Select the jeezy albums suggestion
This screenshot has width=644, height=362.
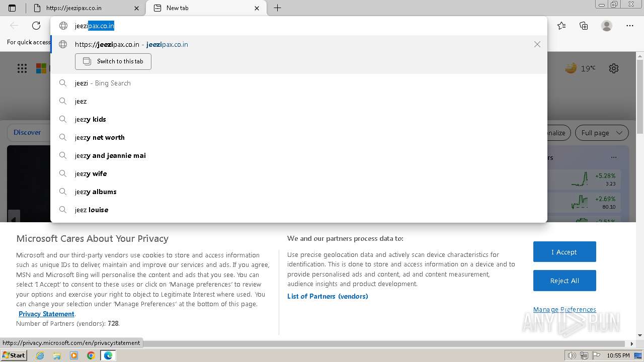(x=299, y=192)
